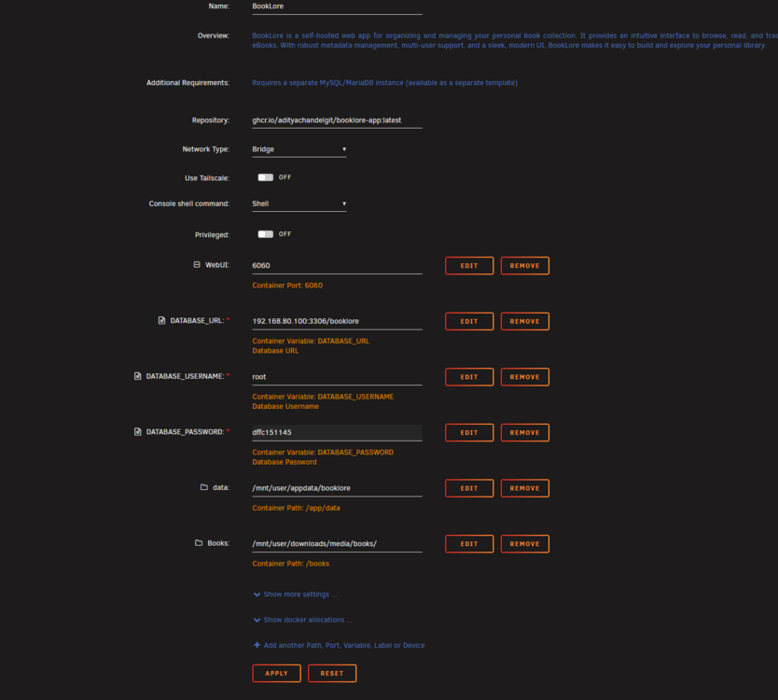
Task: Click the Books host path field
Action: coord(337,543)
